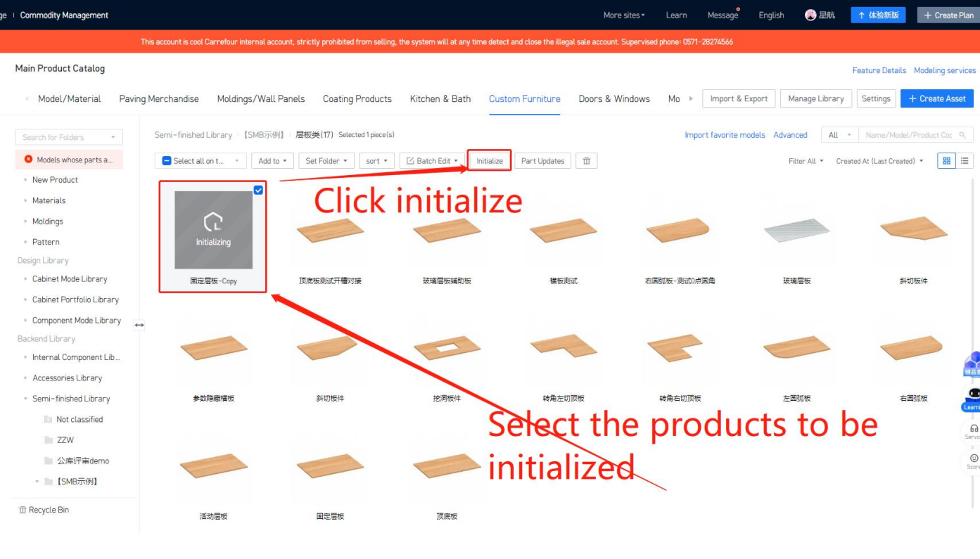Open the ZZW folder
The image size is (980, 559).
(59, 440)
